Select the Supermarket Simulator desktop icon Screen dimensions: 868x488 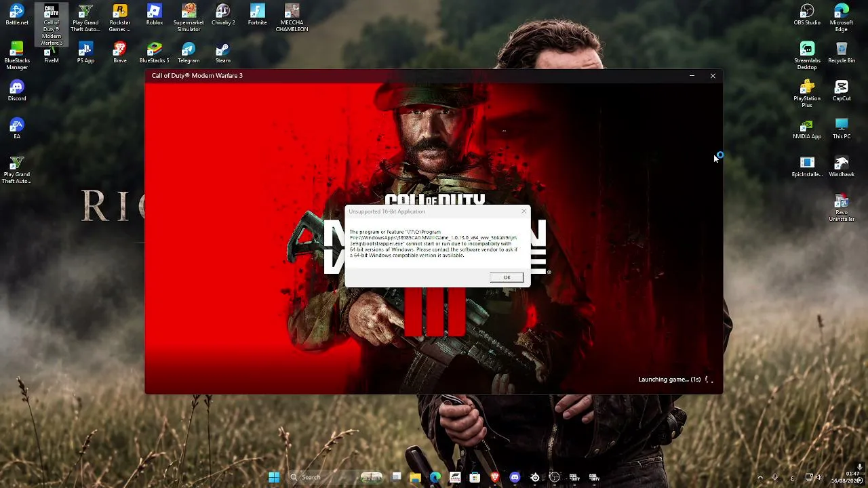coord(189,18)
